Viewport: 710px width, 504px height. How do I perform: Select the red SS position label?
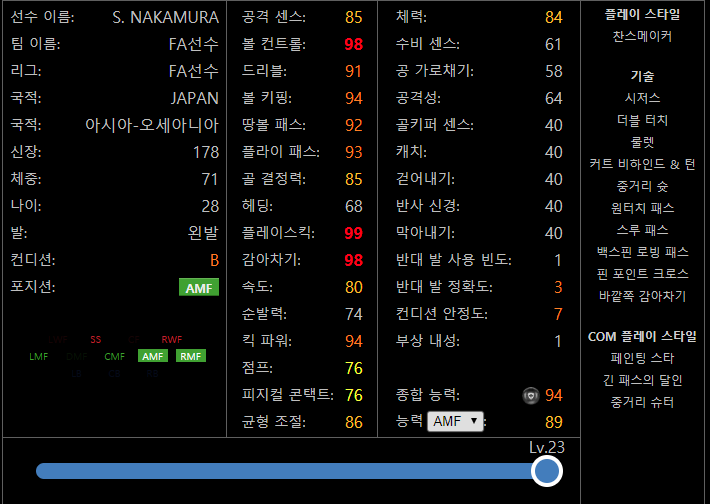tap(96, 340)
